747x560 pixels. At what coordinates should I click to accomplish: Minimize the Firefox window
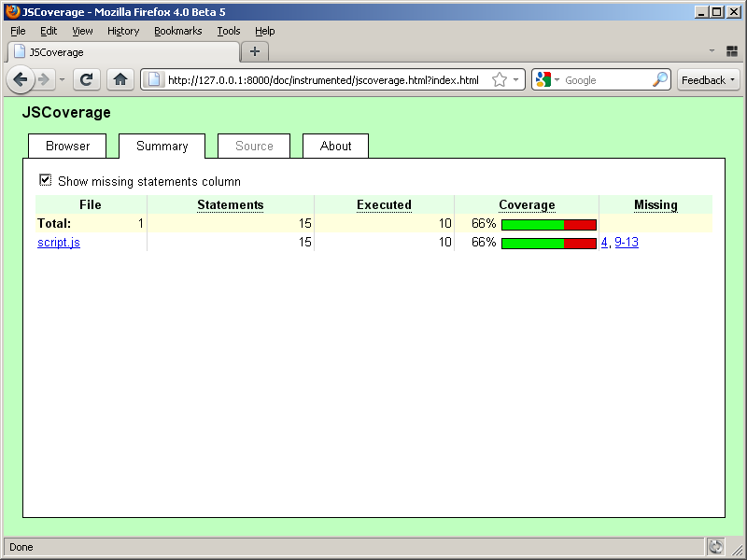700,12
